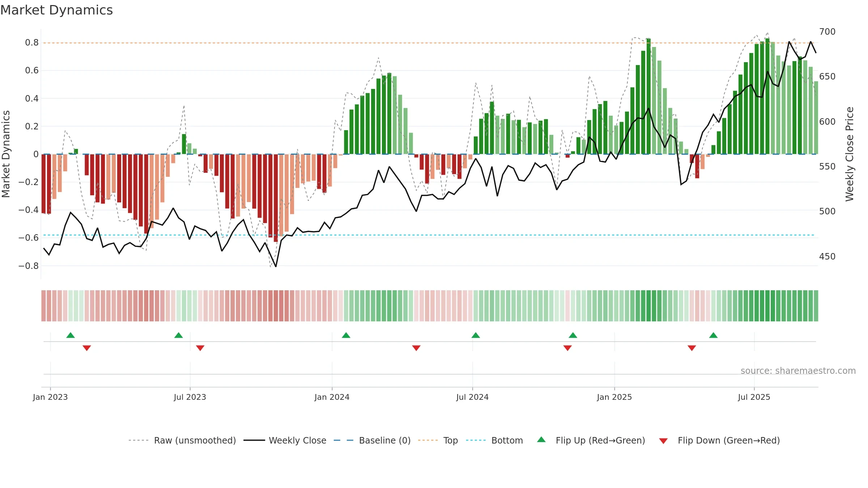Click the 450 price tick on right axis
868x488 pixels.
coord(827,257)
